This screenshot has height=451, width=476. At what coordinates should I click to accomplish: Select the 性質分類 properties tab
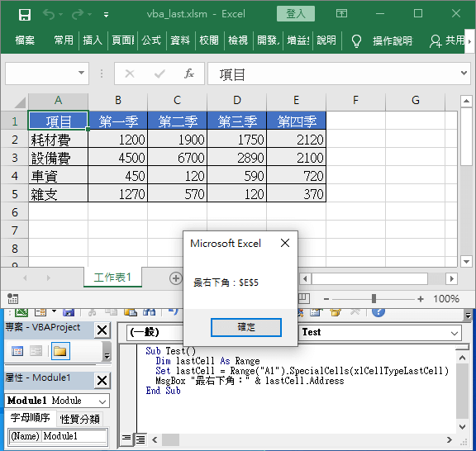point(80,419)
